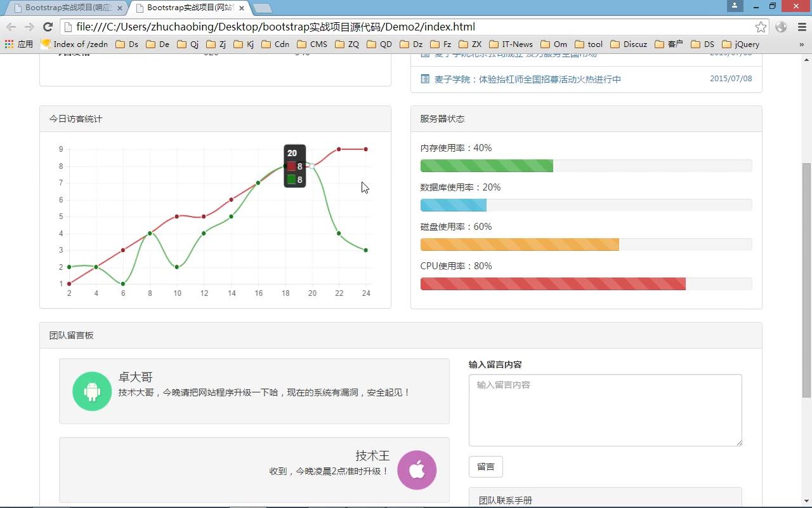
Task: Click the 内存使用率 40% green progress bar
Action: click(487, 166)
